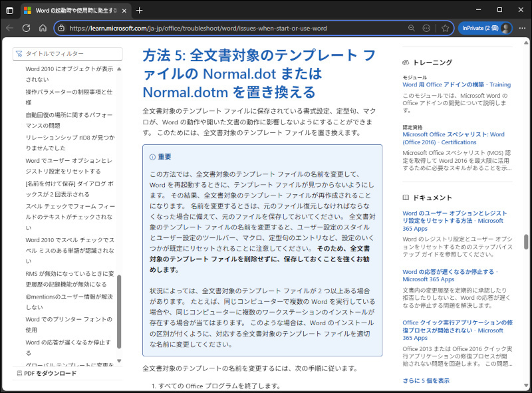Click the main page vertical scrollbar thumb
The image size is (532, 393).
[526, 241]
